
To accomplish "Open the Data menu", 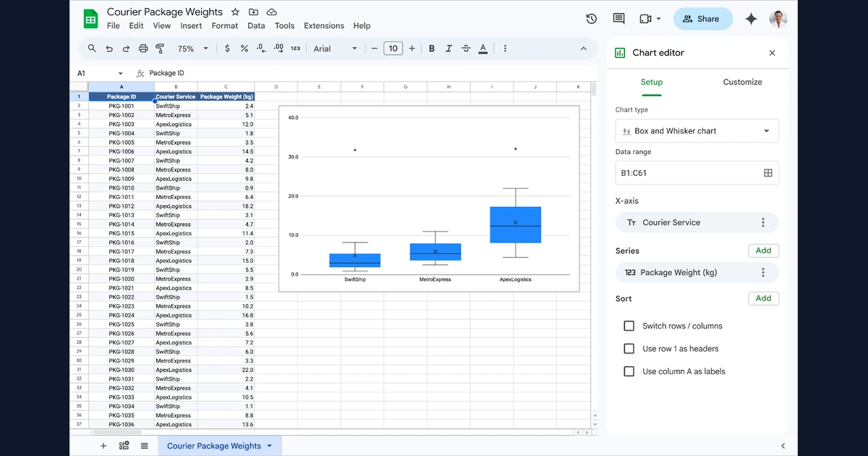I will click(x=256, y=25).
